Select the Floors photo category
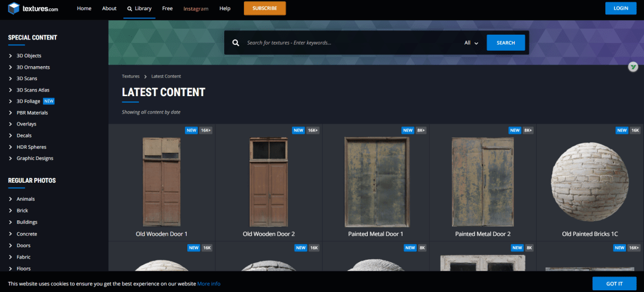644x292 pixels. (23, 269)
